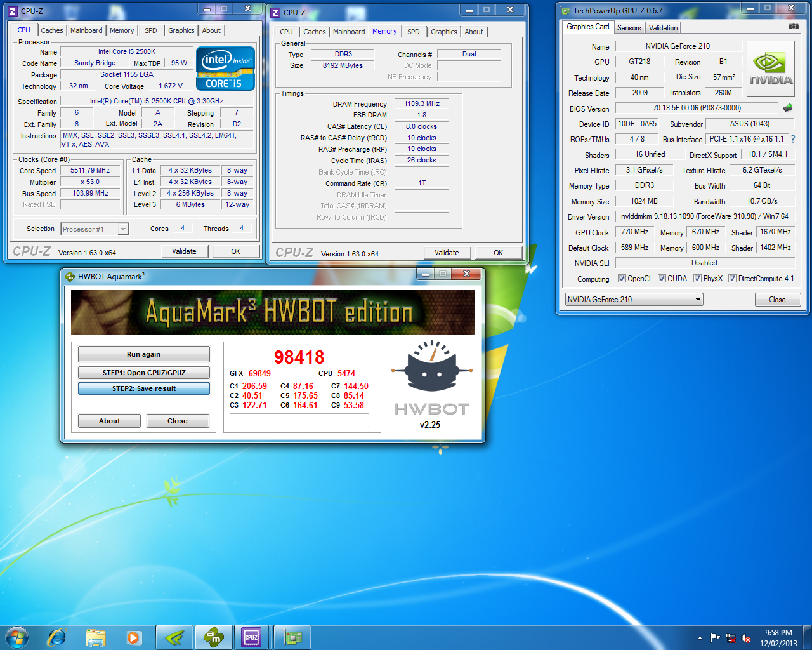Click the empty text field below Aquamark scores
The width and height of the screenshot is (812, 650).
point(299,420)
